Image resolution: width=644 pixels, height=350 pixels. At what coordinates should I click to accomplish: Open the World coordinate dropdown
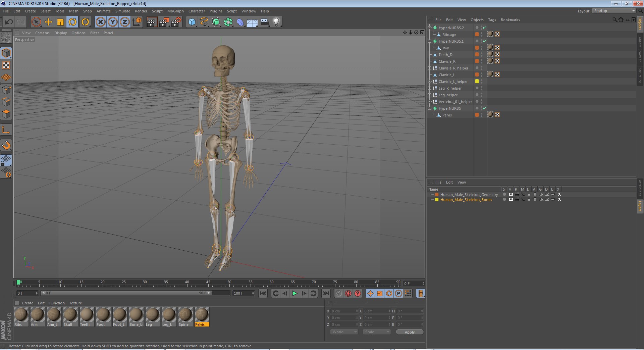[x=344, y=332]
